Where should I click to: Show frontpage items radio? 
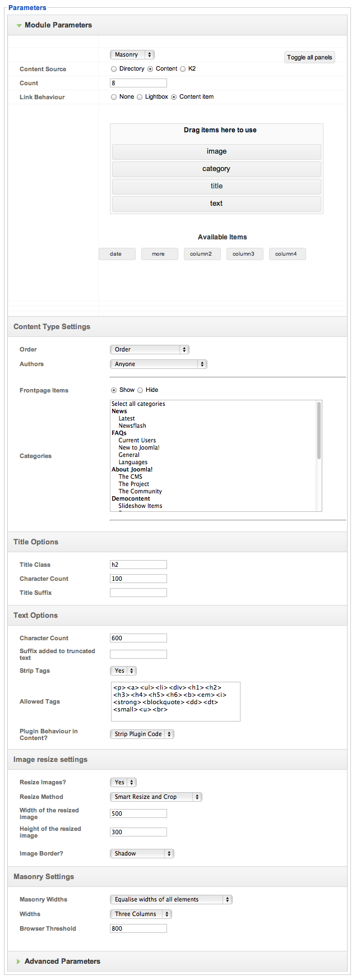114,390
